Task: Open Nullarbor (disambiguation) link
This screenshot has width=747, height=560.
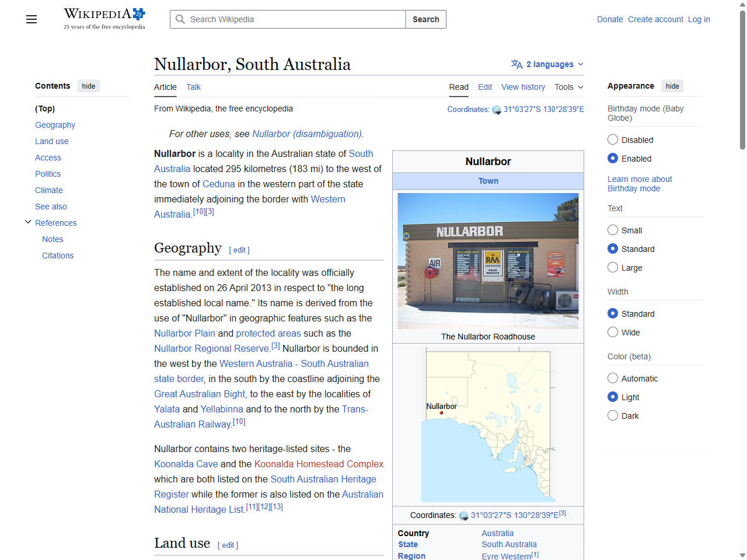Action: tap(307, 134)
